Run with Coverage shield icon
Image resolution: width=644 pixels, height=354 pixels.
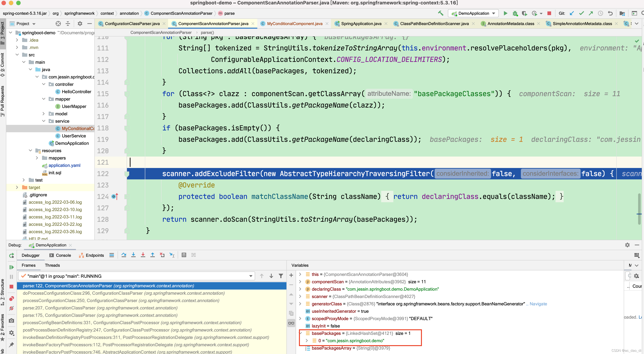pyautogui.click(x=524, y=13)
